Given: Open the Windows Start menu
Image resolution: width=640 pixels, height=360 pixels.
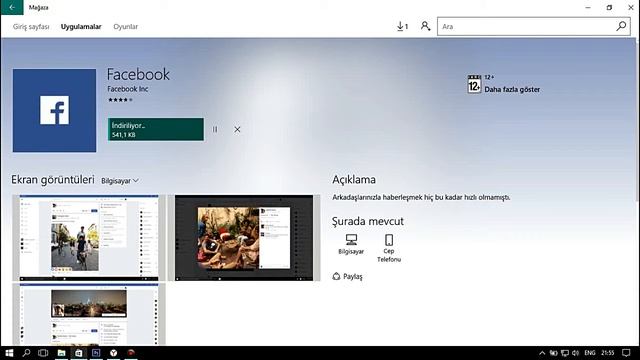Looking at the screenshot, I should [x=9, y=353].
